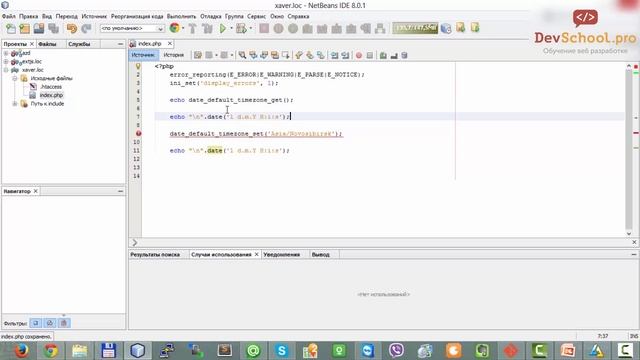The image size is (640, 360).
Task: Toggle the third Navigator filter button
Action: pyautogui.click(x=64, y=323)
